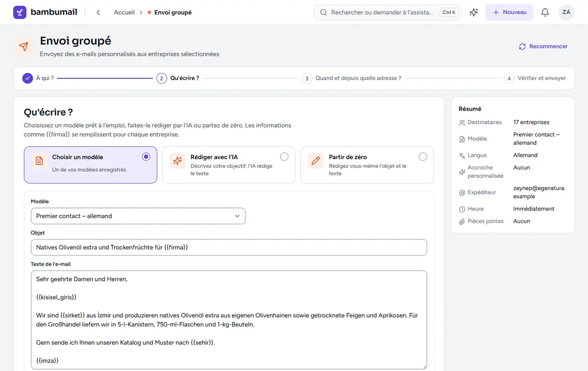Open the AI assistant sparkle icon
Screen dimensions: 588x371
pos(474,12)
